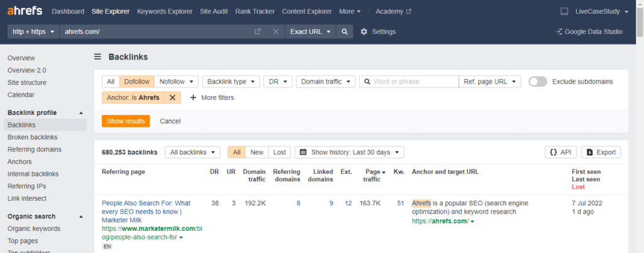The image size is (644, 253).
Task: Open Keywords Explorer
Action: (165, 11)
